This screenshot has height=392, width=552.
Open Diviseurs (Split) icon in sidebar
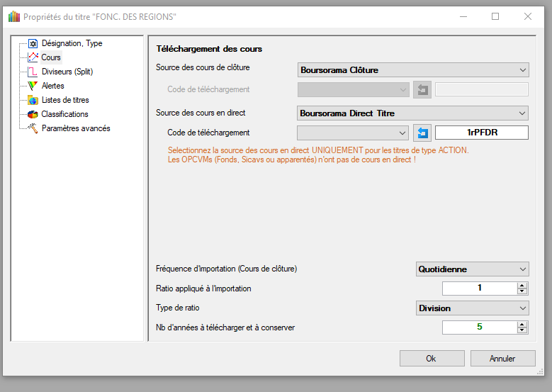tap(33, 72)
